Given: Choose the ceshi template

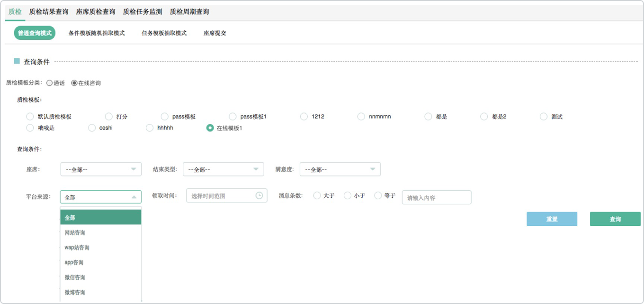Looking at the screenshot, I should coord(92,128).
